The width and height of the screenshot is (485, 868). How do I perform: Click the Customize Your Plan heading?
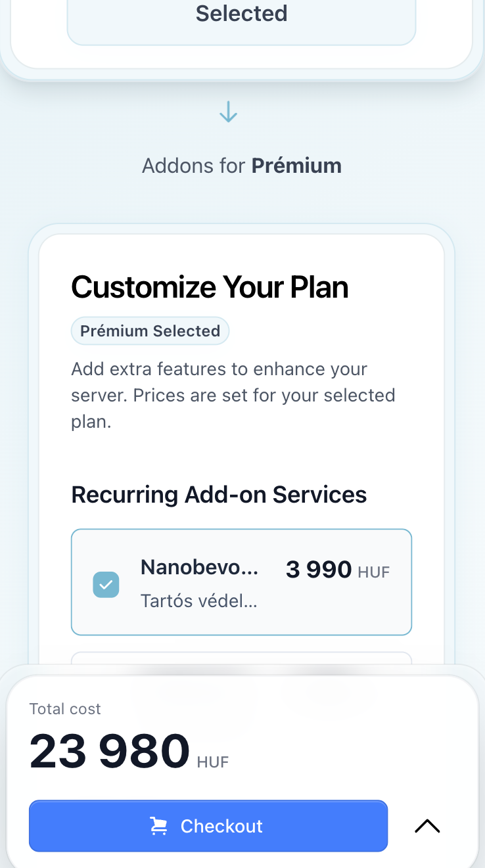210,287
